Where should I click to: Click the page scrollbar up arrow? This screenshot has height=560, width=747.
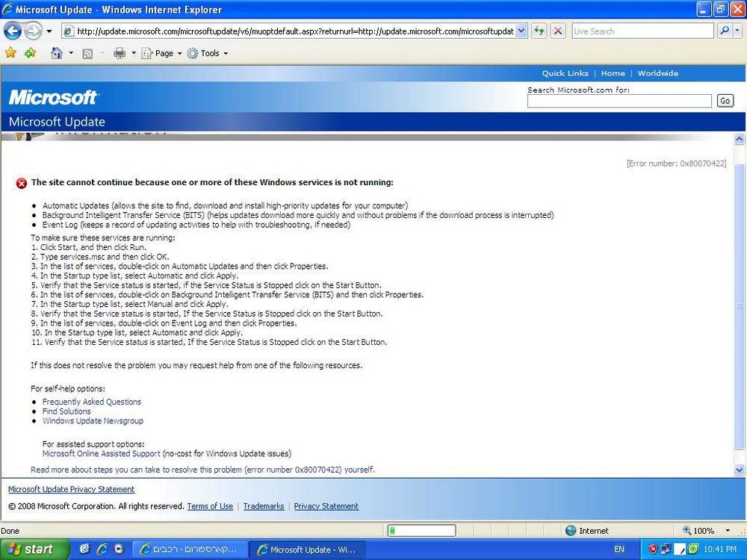[x=739, y=139]
